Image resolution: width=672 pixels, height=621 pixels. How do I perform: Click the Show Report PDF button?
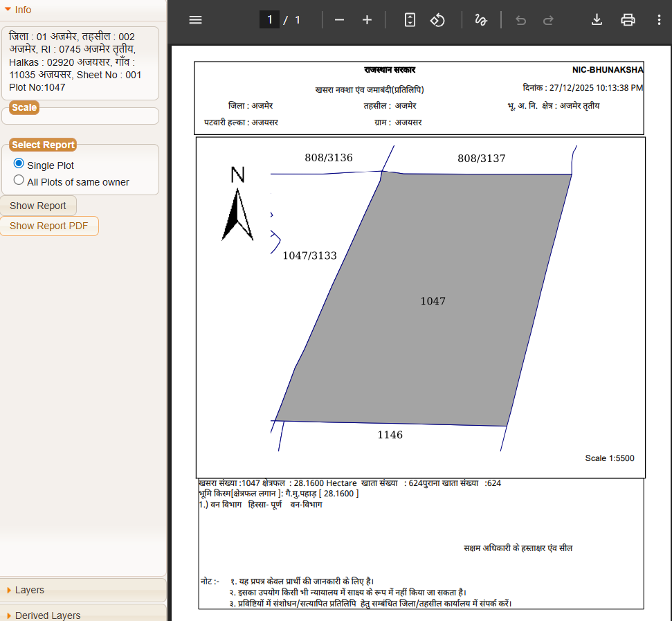pos(48,226)
